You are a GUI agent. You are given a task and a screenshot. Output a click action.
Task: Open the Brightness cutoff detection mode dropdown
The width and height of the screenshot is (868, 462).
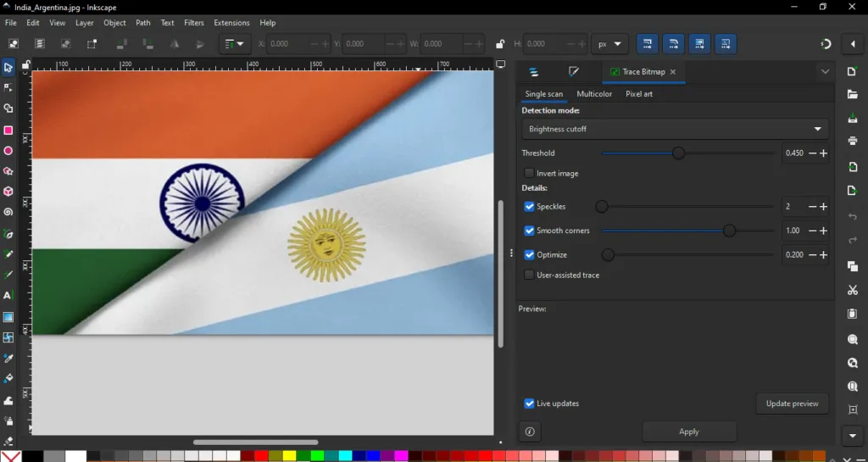675,129
